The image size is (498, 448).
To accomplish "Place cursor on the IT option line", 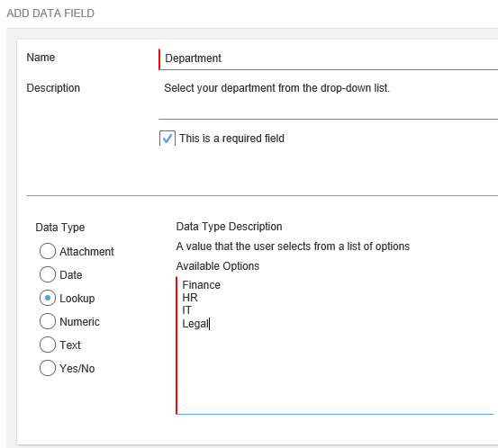I will 186,310.
